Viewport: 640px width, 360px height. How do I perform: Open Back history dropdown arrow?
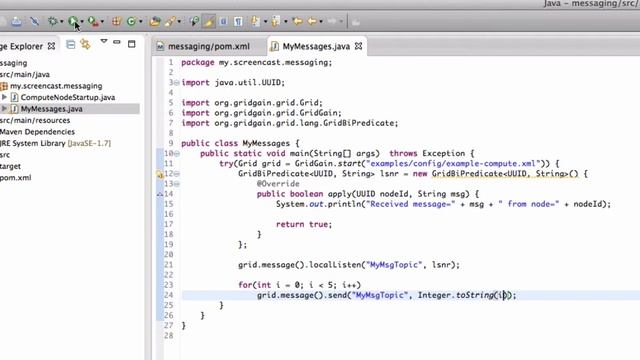coord(321,22)
